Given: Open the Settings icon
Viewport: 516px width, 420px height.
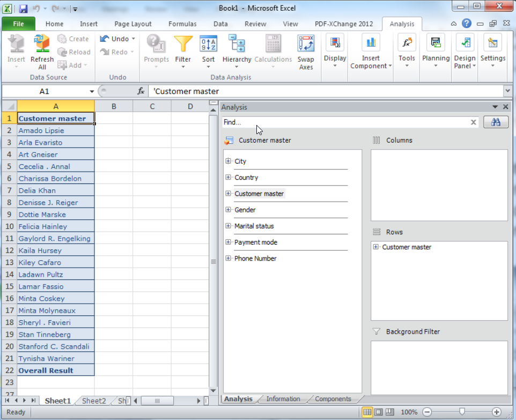Looking at the screenshot, I should [x=492, y=42].
